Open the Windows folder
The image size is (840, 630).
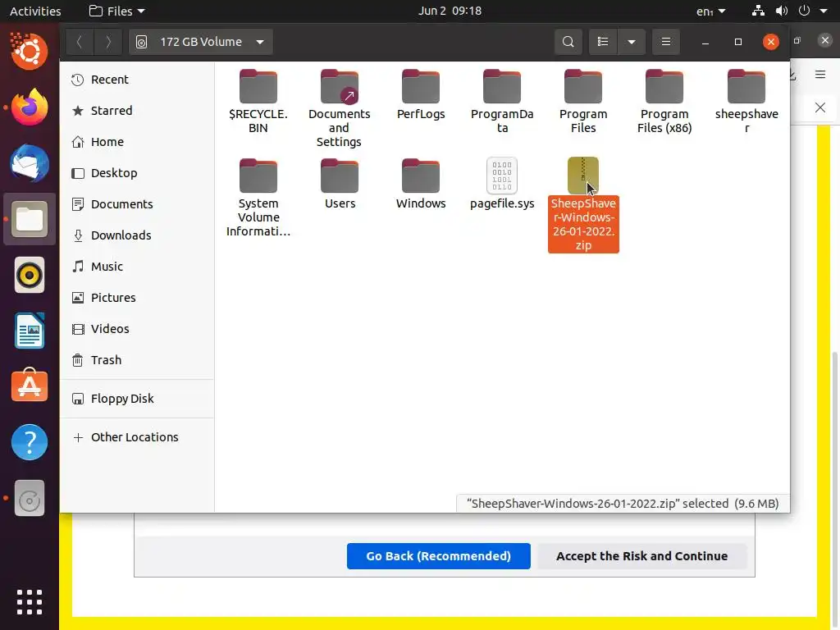click(421, 184)
